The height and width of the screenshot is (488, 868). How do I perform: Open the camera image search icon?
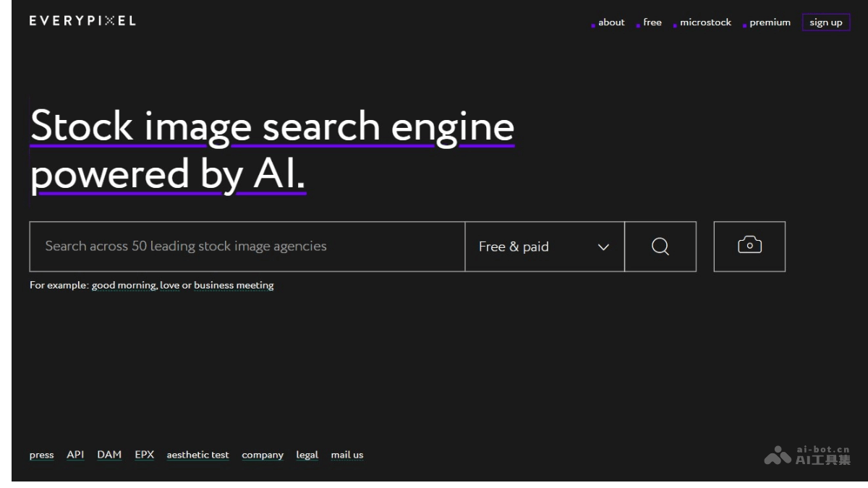pos(749,247)
